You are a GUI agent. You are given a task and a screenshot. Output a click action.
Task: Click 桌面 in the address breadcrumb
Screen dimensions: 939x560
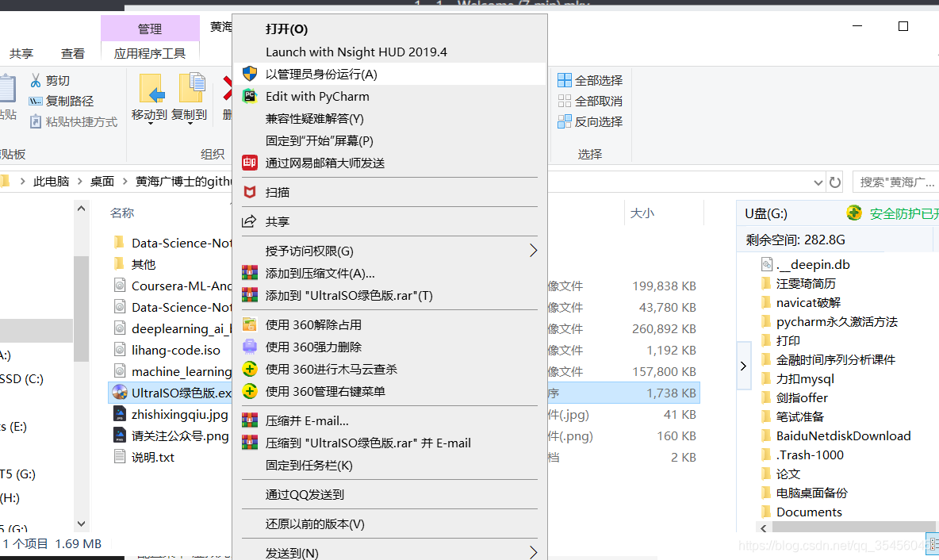pyautogui.click(x=102, y=181)
